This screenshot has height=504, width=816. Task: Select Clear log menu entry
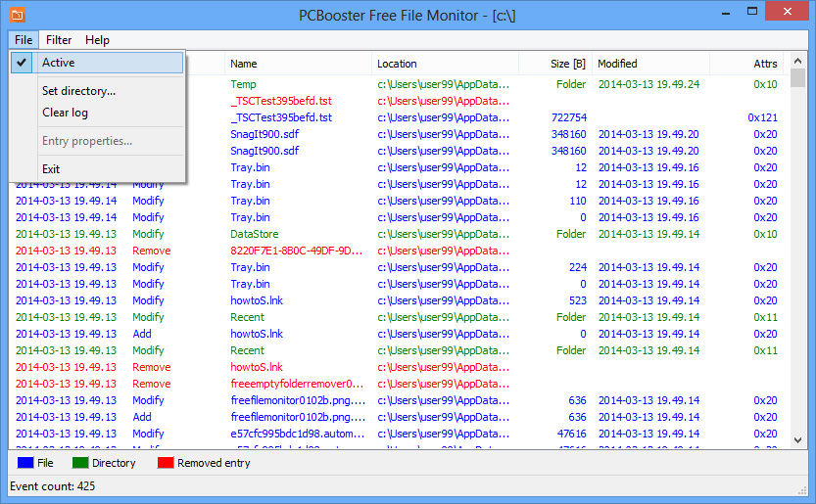(x=65, y=113)
